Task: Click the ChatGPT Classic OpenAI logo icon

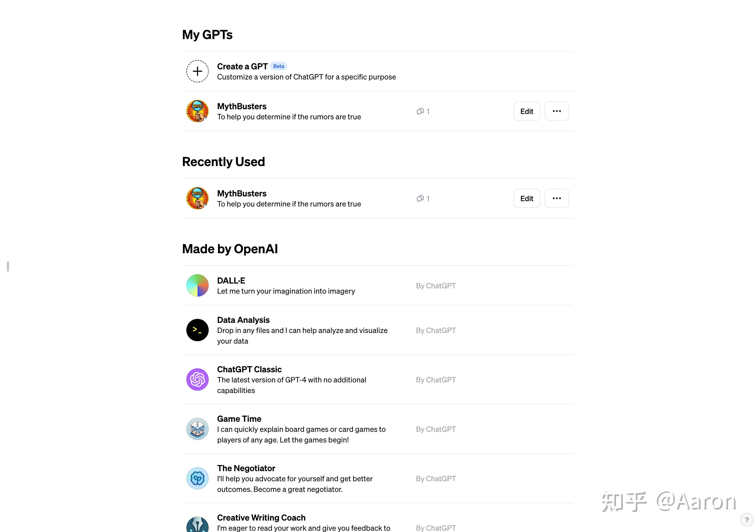Action: 197,379
